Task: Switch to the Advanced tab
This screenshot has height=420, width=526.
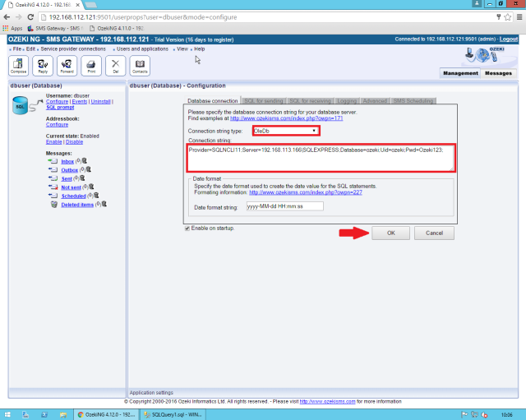Action: pos(375,100)
